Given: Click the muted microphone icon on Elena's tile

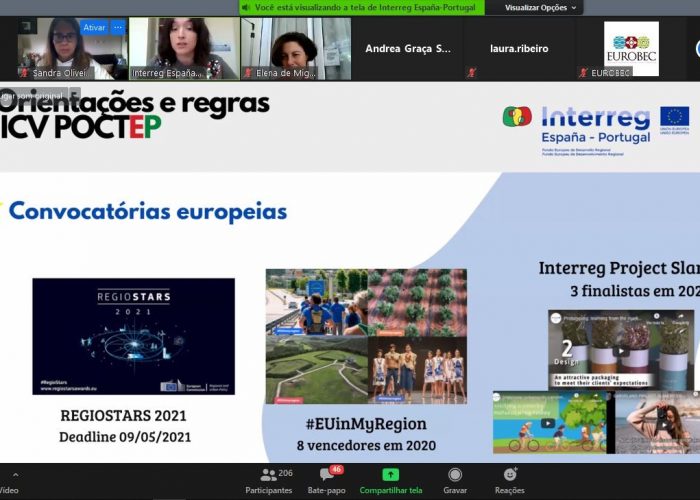Looking at the screenshot, I should point(248,73).
